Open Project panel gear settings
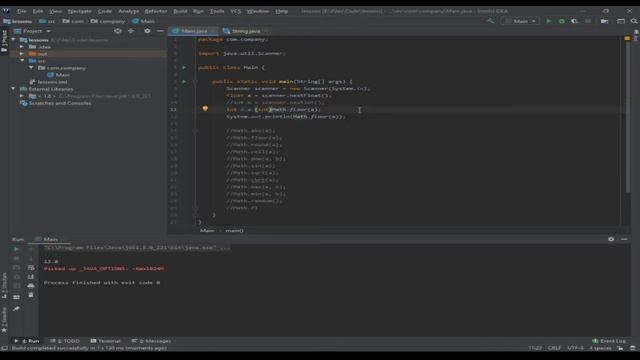The width and height of the screenshot is (640, 360). (147, 31)
